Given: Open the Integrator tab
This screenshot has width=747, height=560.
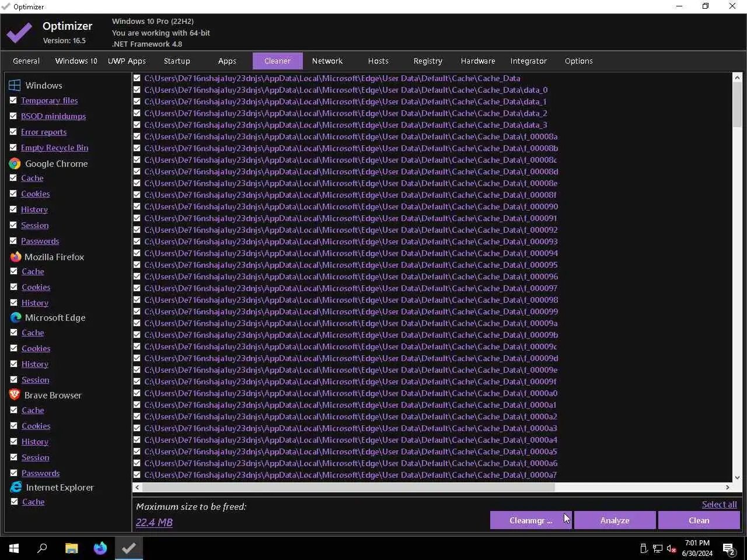Looking at the screenshot, I should pyautogui.click(x=528, y=61).
